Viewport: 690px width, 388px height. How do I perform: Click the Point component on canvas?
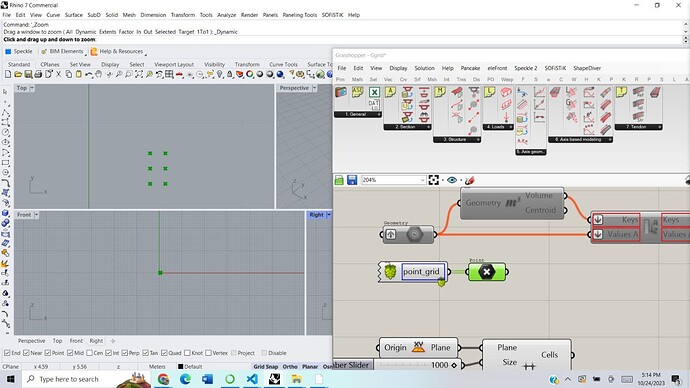point(486,272)
